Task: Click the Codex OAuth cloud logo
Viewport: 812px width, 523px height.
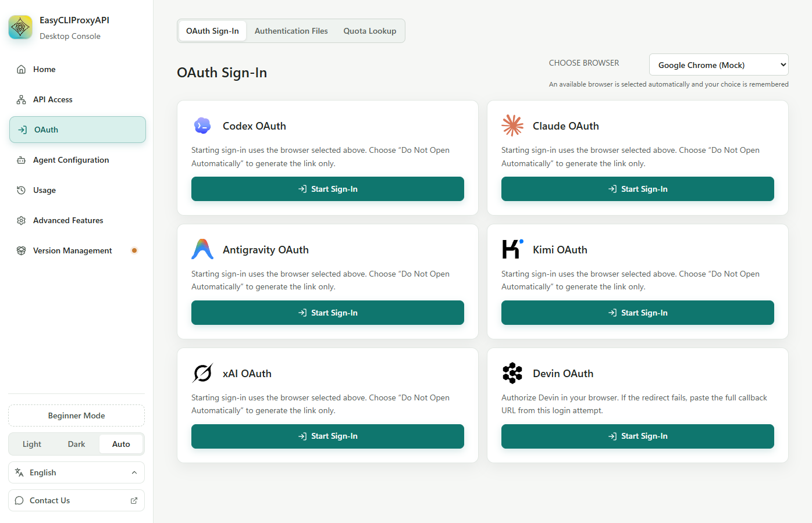Action: pyautogui.click(x=202, y=126)
